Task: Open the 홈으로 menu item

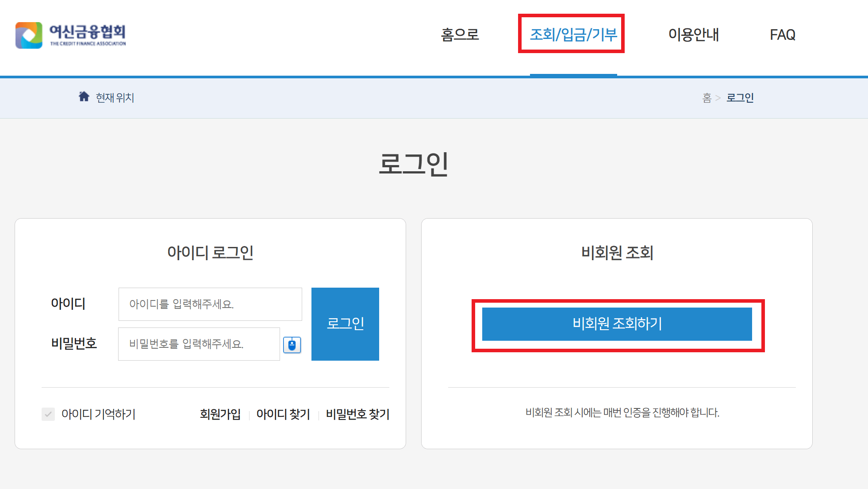Action: click(460, 35)
